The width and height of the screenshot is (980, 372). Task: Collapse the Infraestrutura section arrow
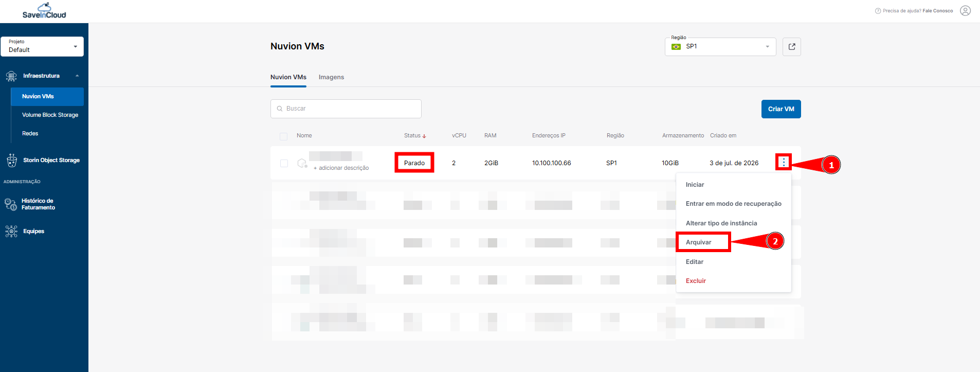[x=77, y=76]
